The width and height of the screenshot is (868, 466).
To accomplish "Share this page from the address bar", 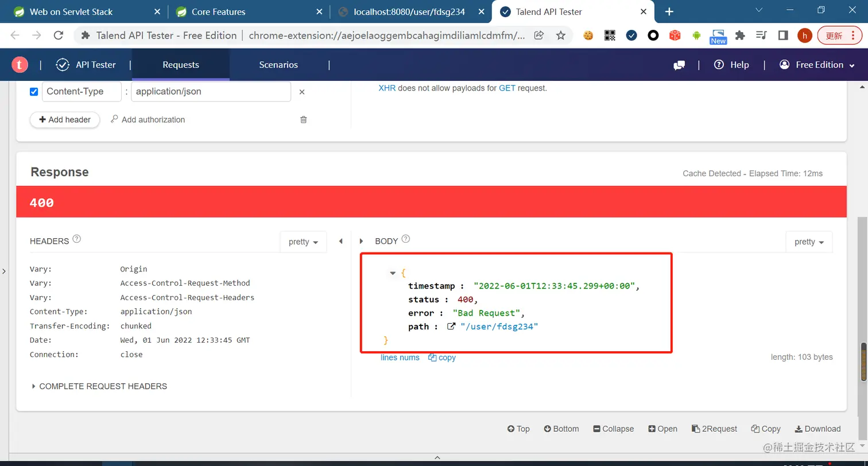I will click(539, 35).
